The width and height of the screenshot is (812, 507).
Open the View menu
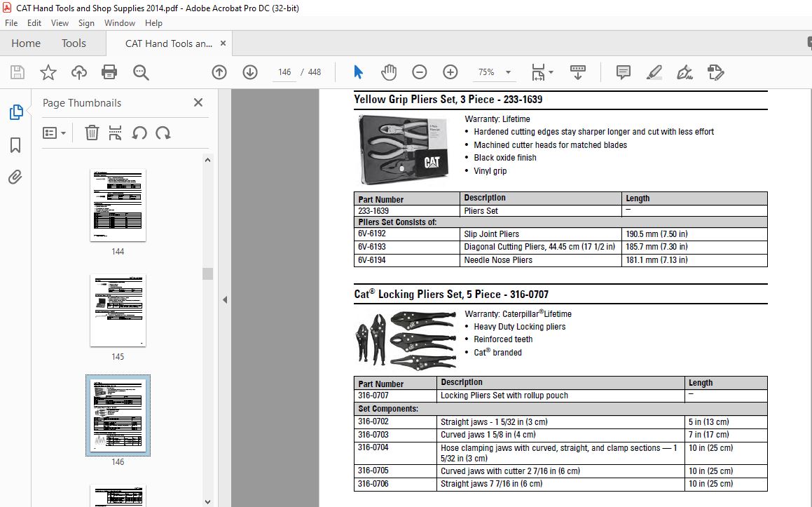(60, 23)
